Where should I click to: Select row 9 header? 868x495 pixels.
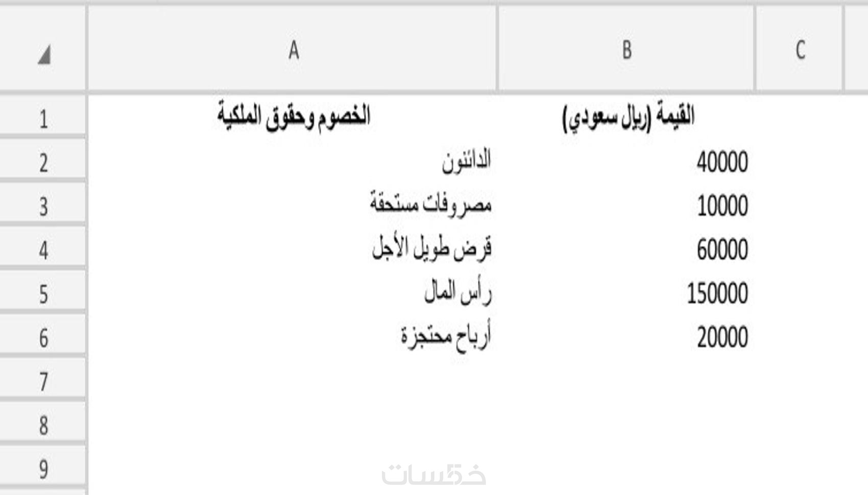point(43,469)
